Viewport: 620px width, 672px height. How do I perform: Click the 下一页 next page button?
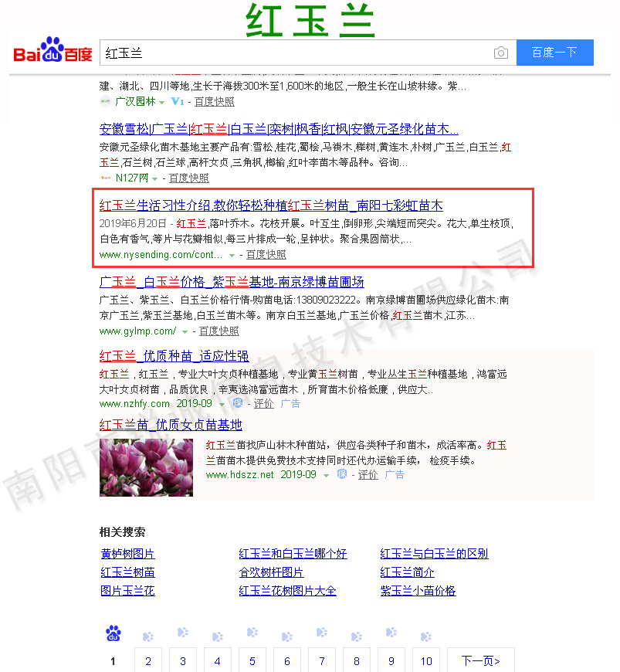[x=480, y=660]
